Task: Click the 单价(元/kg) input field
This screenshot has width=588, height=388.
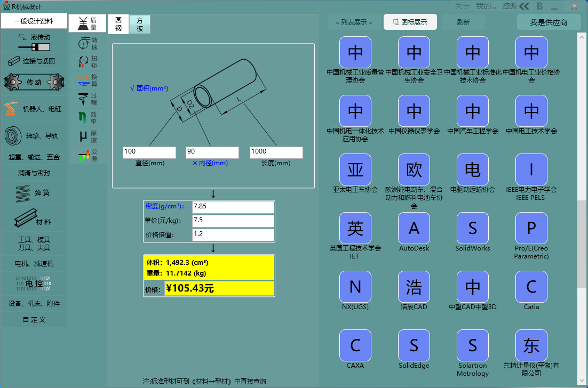Action: click(233, 221)
